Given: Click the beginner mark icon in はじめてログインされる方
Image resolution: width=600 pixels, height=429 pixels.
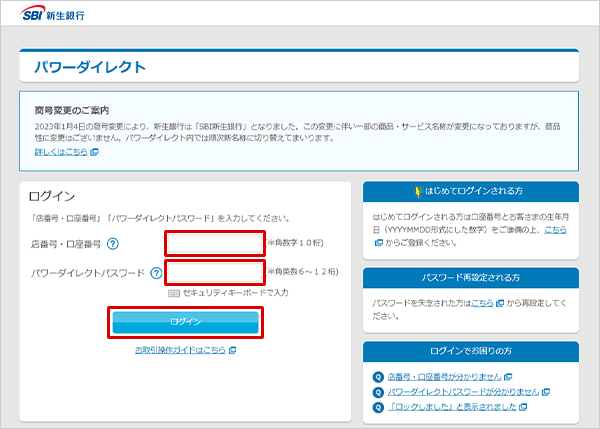Looking at the screenshot, I should tap(417, 191).
